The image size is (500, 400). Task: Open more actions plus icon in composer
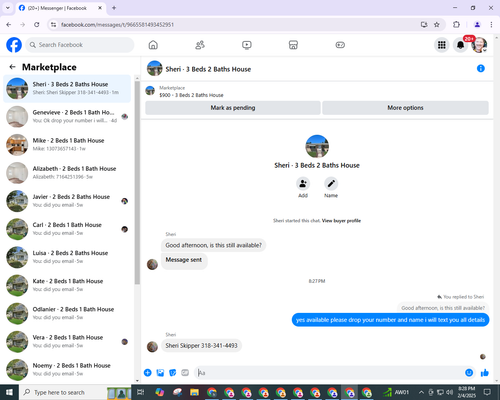[148, 373]
